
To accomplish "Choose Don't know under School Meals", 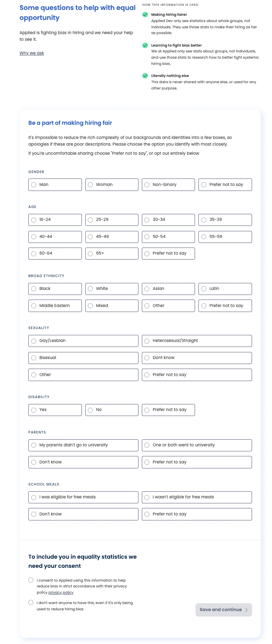I will pyautogui.click(x=34, y=514).
